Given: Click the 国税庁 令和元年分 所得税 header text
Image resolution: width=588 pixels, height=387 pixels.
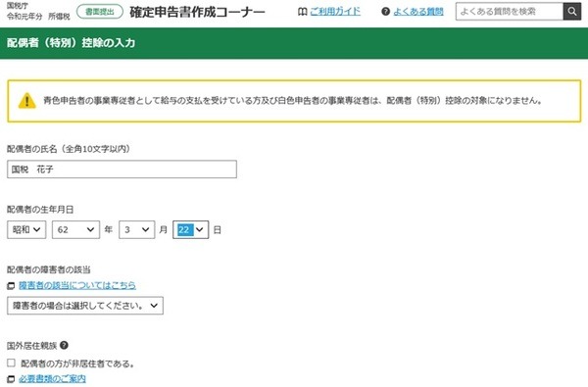Looking at the screenshot, I should [38, 12].
